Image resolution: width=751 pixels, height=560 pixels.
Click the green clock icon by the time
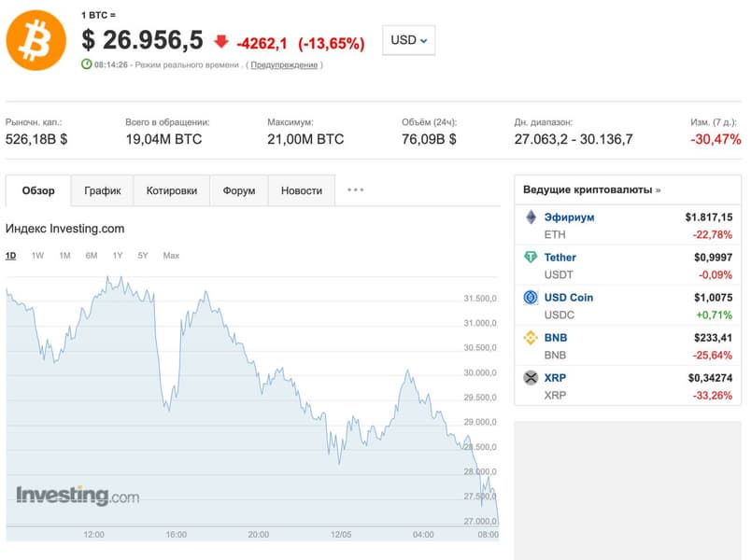click(x=86, y=64)
